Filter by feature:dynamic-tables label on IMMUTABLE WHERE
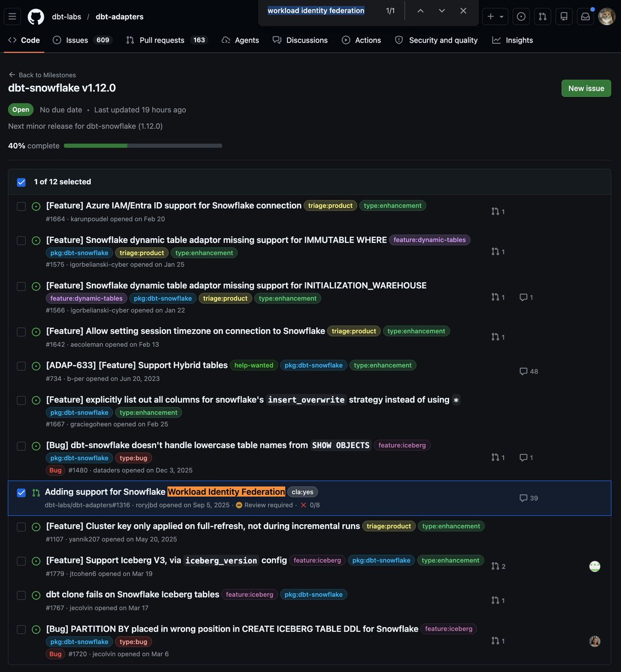This screenshot has width=621, height=672. pyautogui.click(x=429, y=240)
